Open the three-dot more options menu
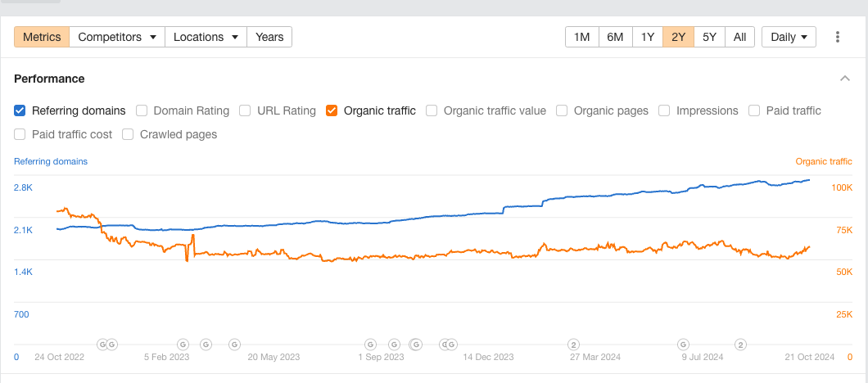The width and height of the screenshot is (868, 383). [838, 37]
